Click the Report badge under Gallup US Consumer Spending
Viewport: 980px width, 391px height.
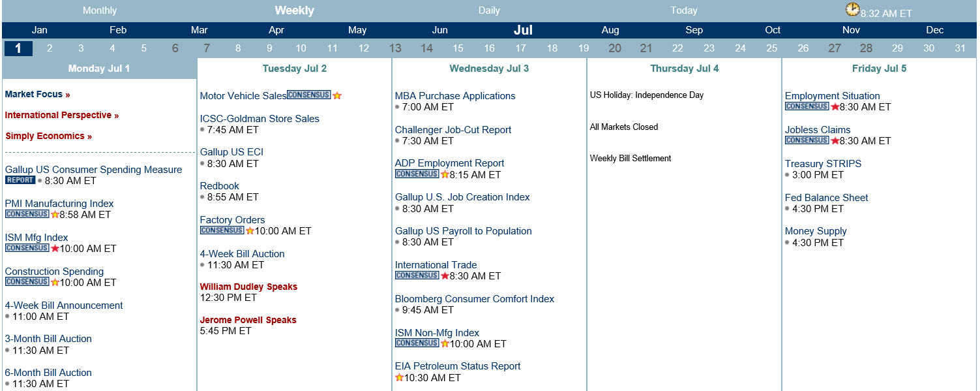tap(20, 180)
